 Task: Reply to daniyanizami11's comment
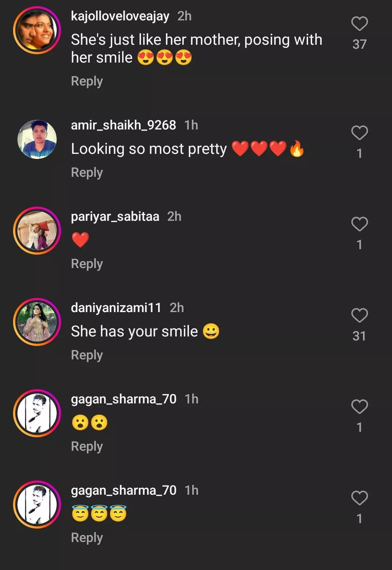87,355
